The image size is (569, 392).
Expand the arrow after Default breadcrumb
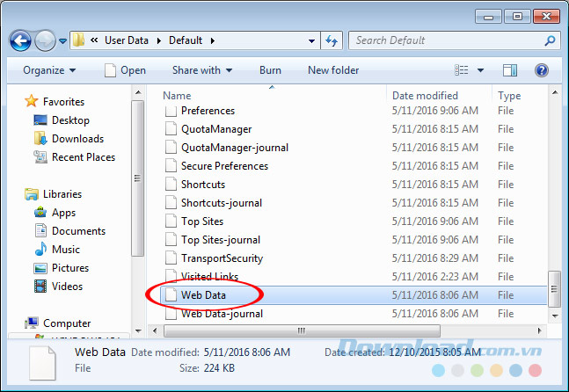[212, 40]
